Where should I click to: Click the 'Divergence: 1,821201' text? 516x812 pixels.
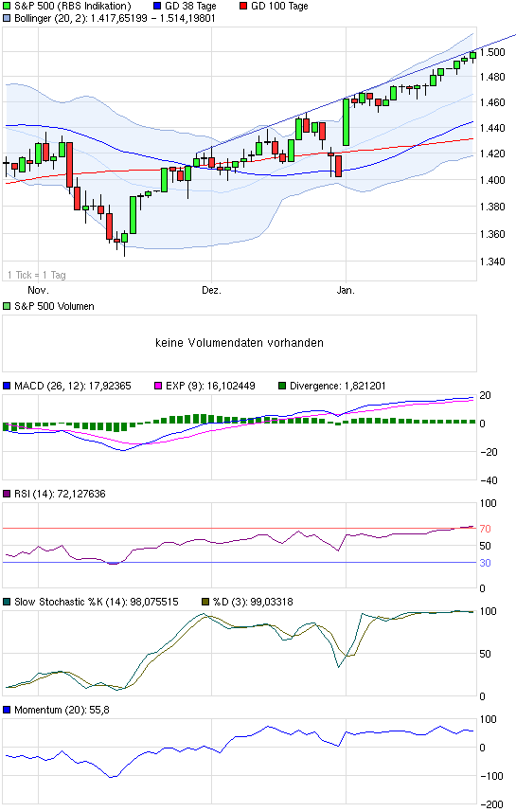point(337,386)
